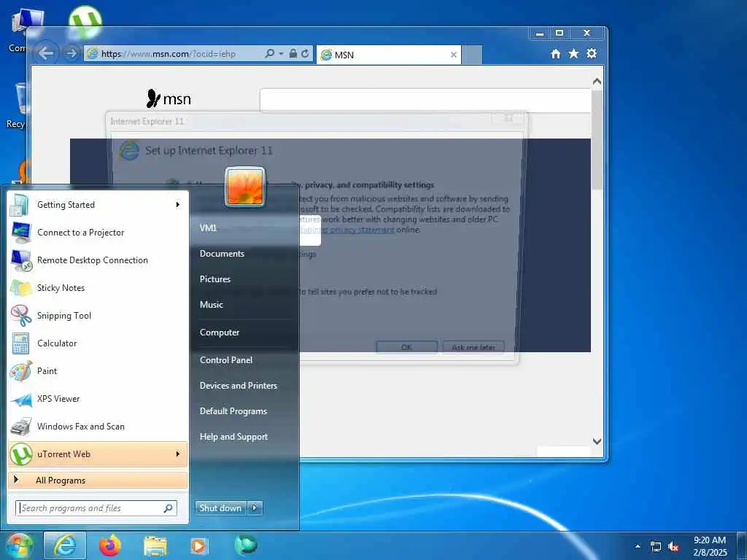Image resolution: width=747 pixels, height=560 pixels.
Task: Open the Favorites star icon
Action: pos(573,53)
